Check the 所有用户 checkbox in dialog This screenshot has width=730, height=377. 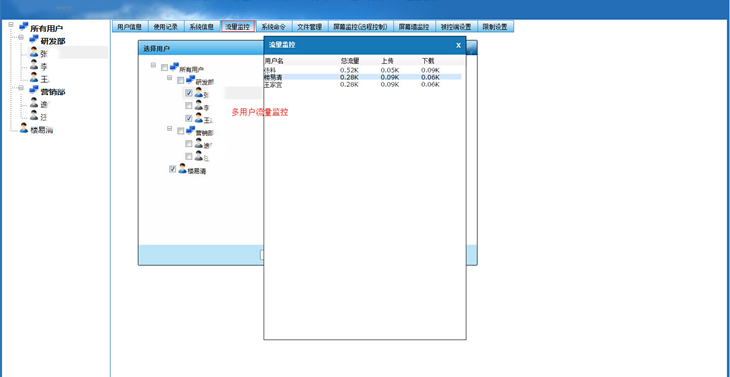pyautogui.click(x=164, y=67)
